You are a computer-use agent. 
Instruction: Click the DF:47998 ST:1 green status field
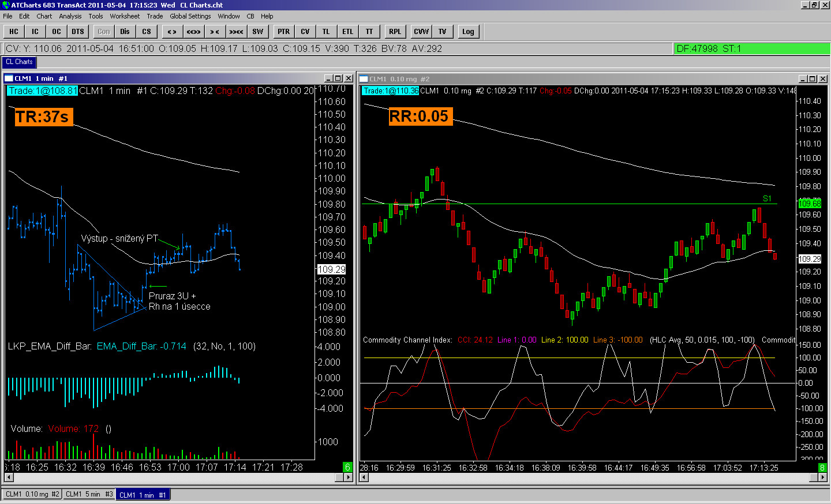click(751, 49)
